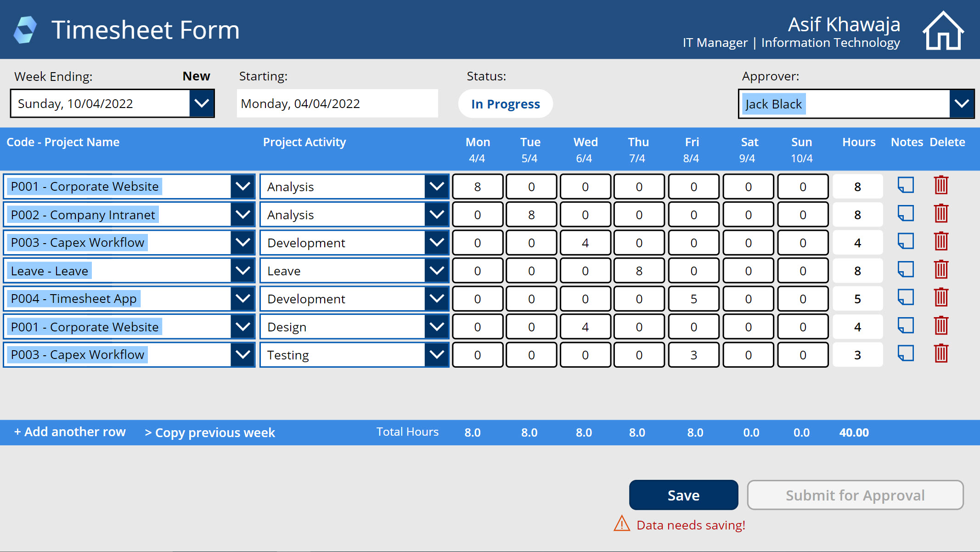Click Copy previous week link
Image resolution: width=980 pixels, height=552 pixels.
click(x=210, y=432)
